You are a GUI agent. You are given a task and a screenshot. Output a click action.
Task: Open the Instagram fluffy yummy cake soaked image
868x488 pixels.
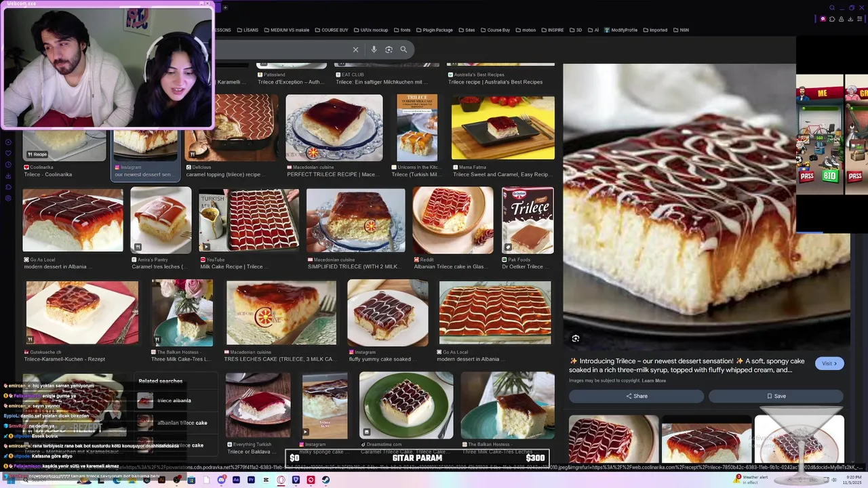click(388, 312)
